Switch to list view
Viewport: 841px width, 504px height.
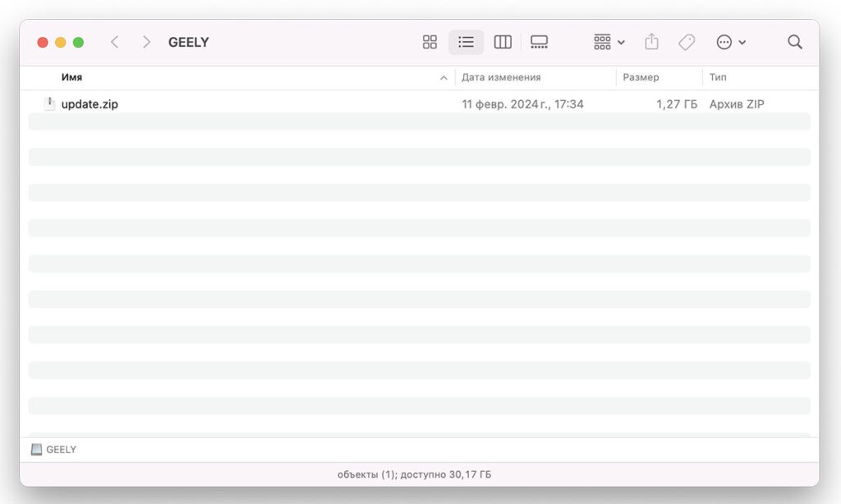(466, 42)
